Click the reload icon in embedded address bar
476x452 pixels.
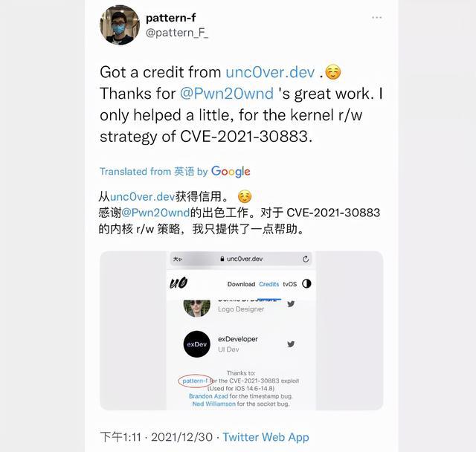tap(306, 259)
